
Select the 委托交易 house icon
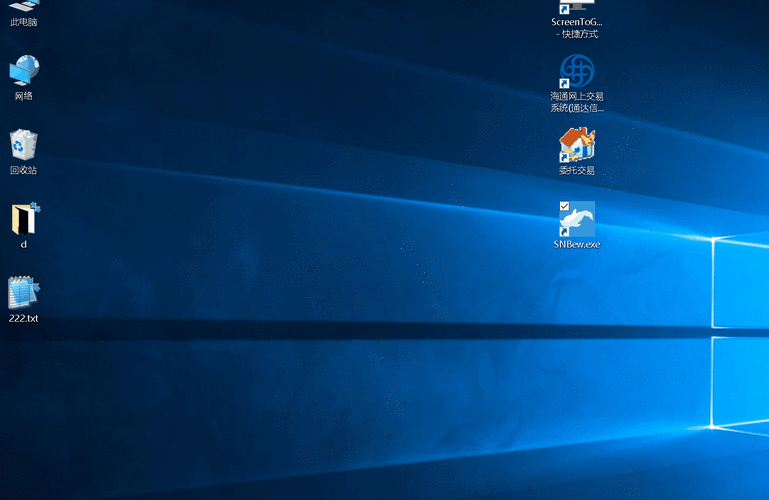point(577,146)
